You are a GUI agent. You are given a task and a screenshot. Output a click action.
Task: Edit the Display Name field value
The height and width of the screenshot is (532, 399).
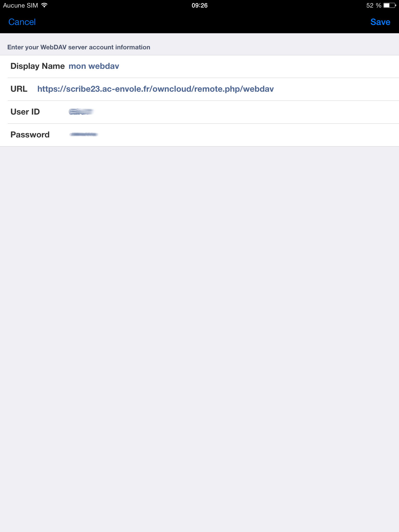(x=94, y=66)
